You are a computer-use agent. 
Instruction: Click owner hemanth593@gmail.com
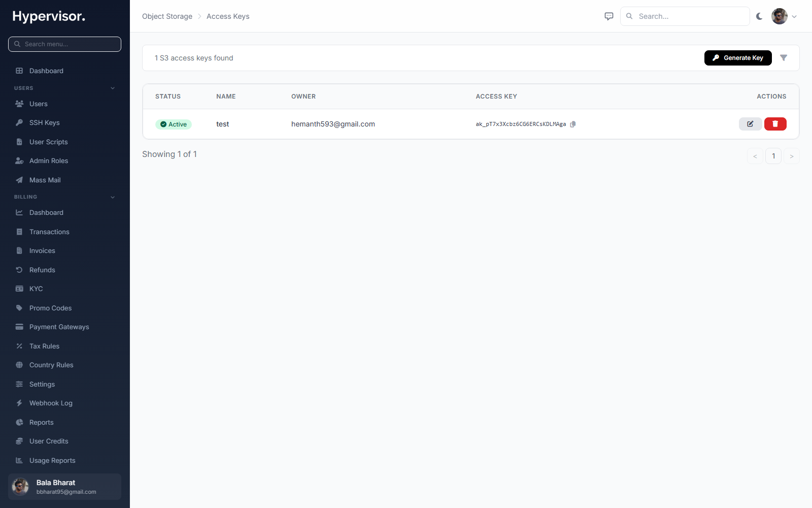click(333, 124)
